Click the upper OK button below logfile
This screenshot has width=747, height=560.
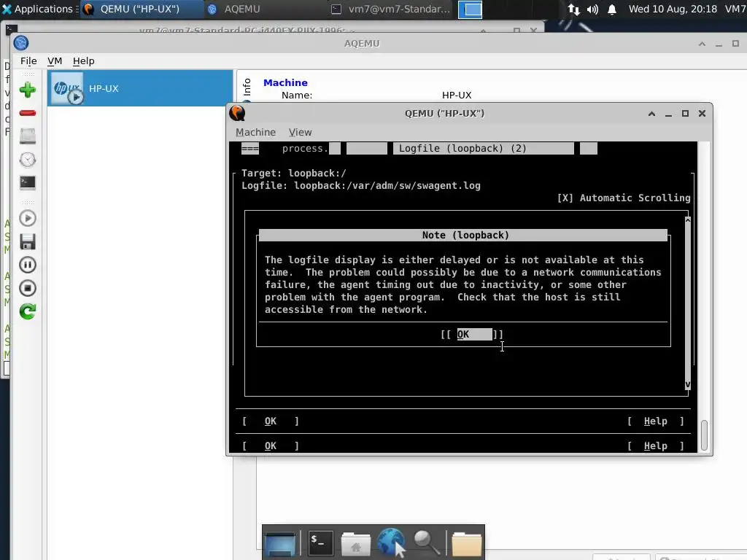270,421
